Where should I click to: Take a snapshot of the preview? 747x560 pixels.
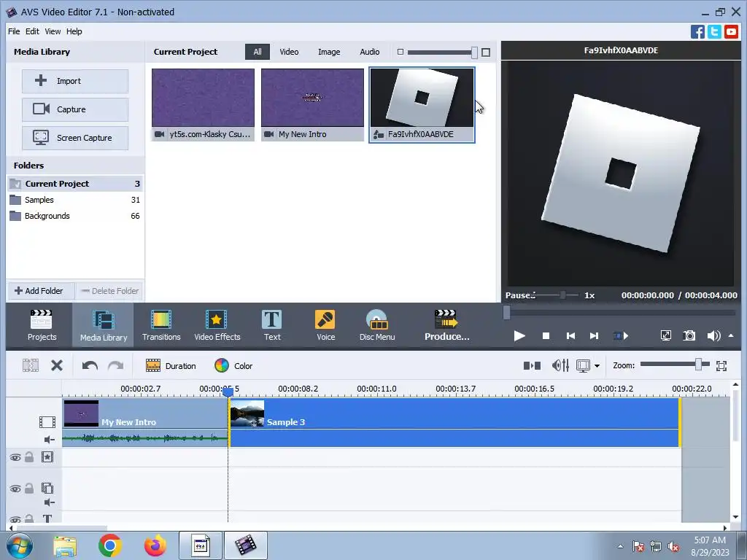[x=689, y=335]
